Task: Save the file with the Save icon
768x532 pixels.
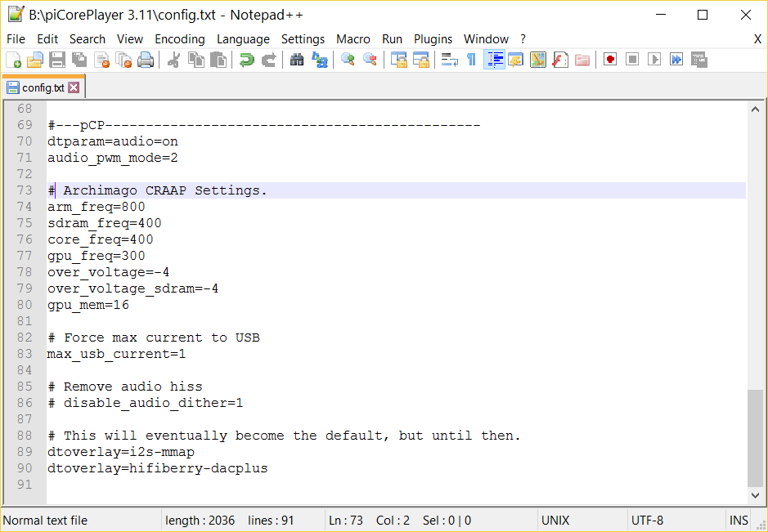Action: click(x=56, y=60)
